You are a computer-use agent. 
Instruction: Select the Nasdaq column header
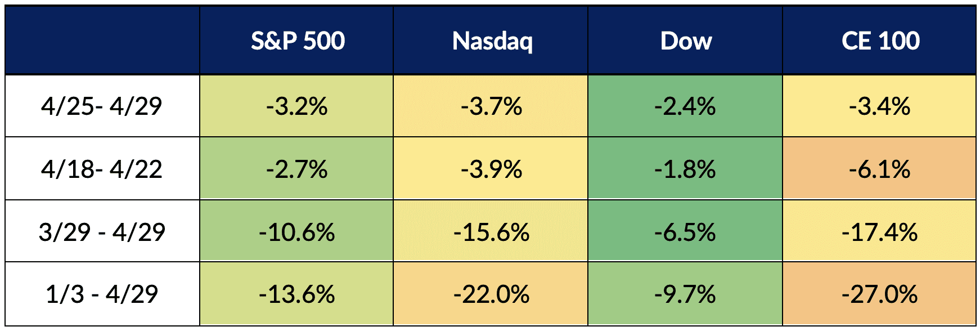click(491, 41)
